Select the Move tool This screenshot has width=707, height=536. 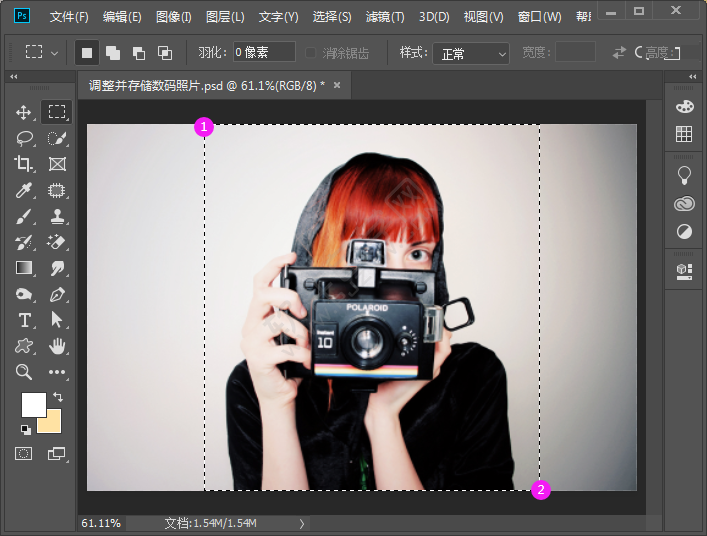pyautogui.click(x=25, y=112)
